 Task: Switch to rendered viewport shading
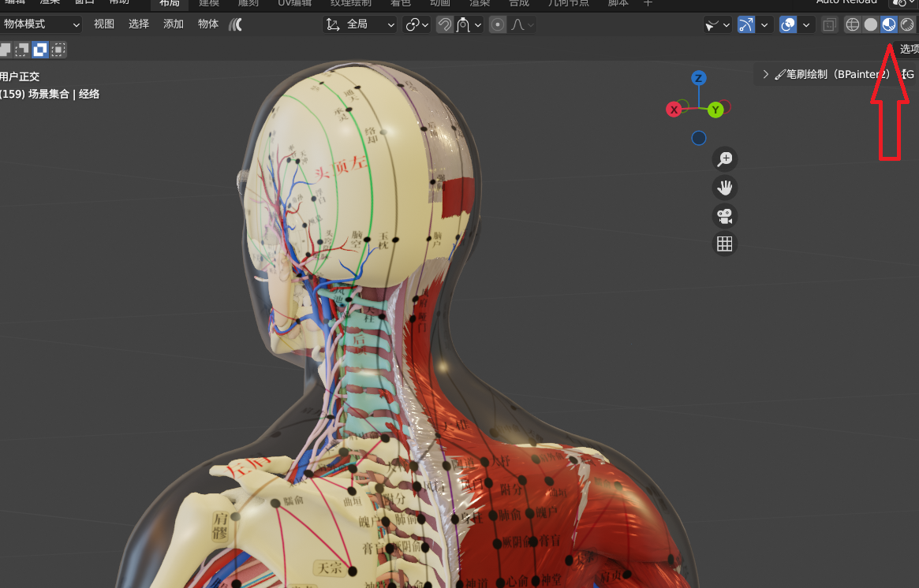tap(907, 24)
